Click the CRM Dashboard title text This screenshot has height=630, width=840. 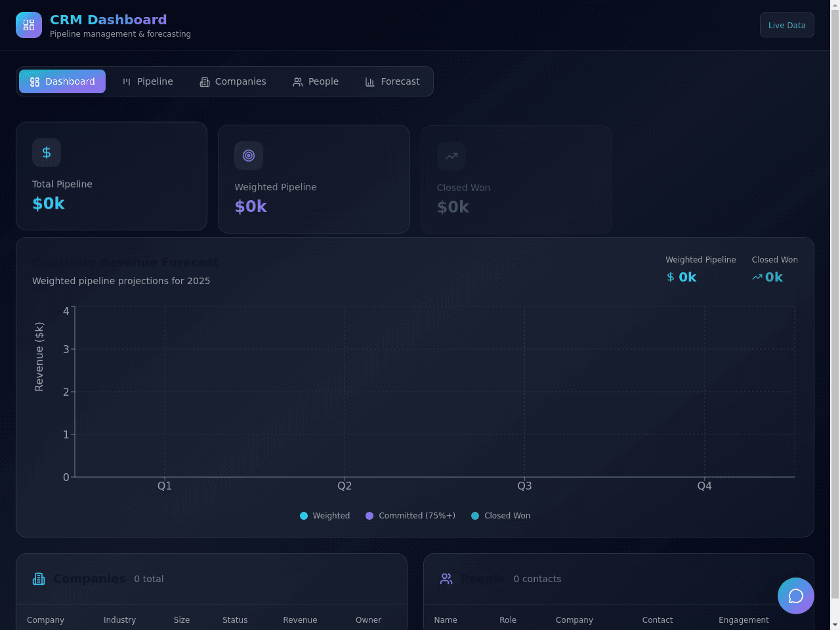coord(108,20)
